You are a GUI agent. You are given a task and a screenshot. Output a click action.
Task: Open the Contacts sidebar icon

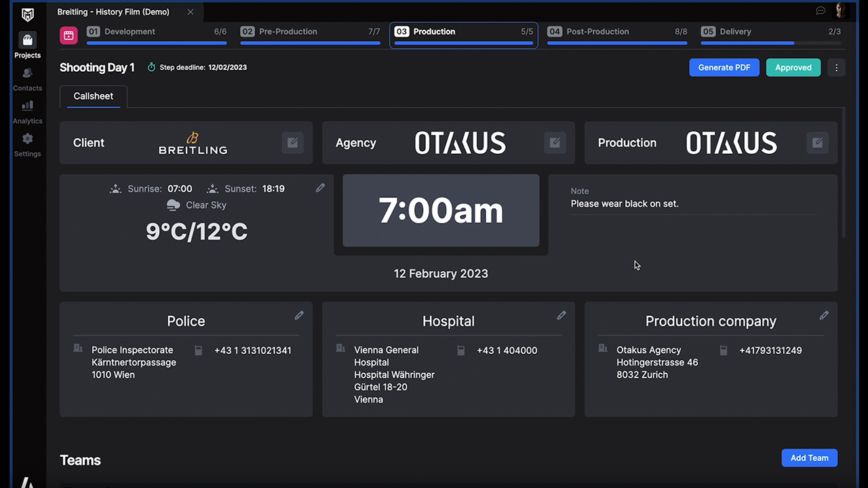[x=27, y=79]
